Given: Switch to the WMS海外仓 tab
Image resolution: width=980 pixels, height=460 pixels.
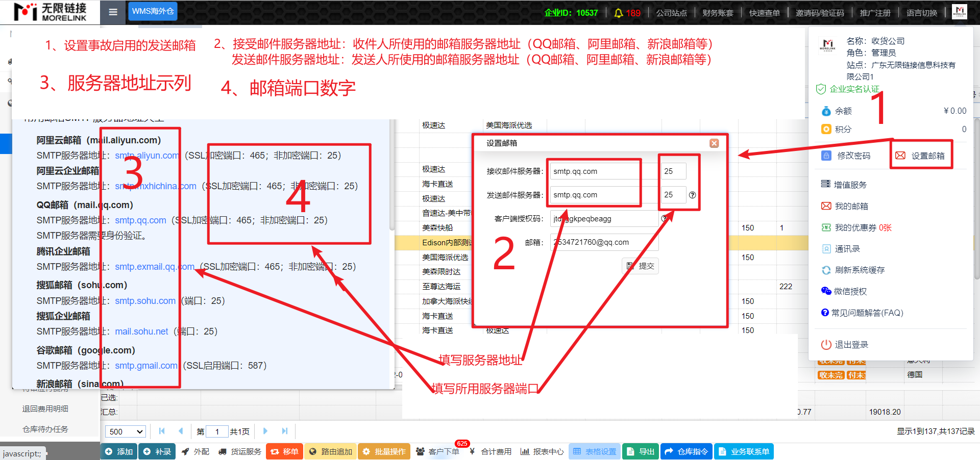Looking at the screenshot, I should pyautogui.click(x=153, y=11).
